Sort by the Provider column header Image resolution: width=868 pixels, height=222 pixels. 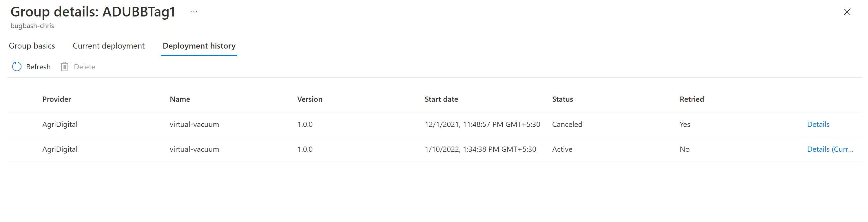[56, 99]
